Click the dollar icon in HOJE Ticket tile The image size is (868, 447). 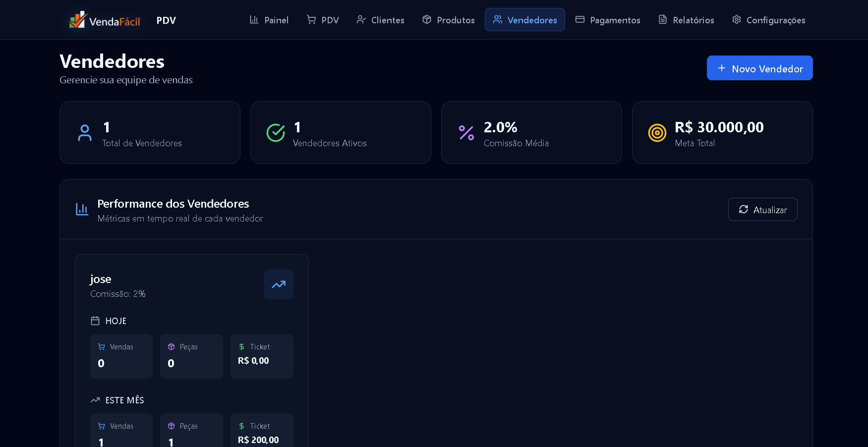click(241, 347)
